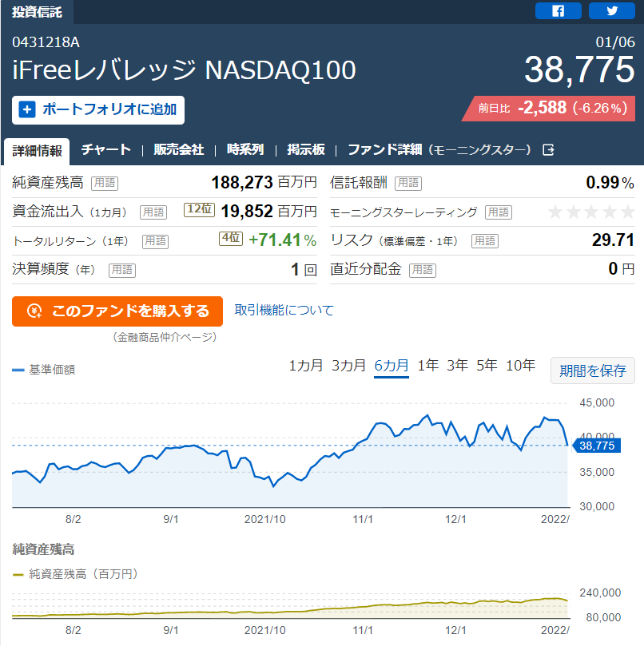This screenshot has height=646, width=644.
Task: Set chart period to 10年
Action: pyautogui.click(x=520, y=366)
